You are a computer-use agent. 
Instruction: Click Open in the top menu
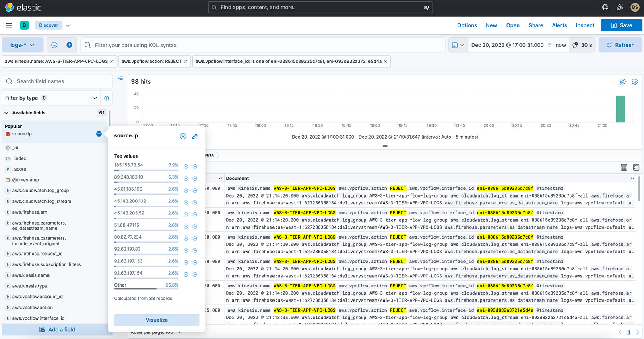click(513, 25)
